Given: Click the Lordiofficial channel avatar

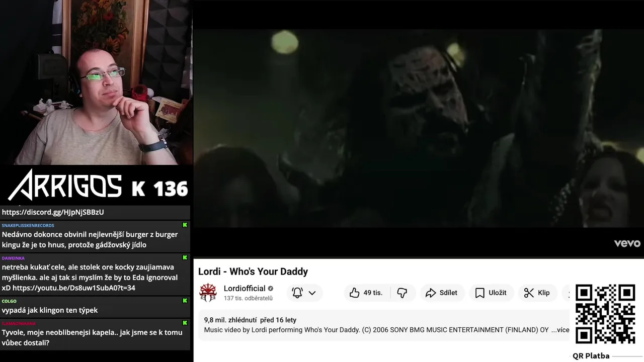Looking at the screenshot, I should coord(208,293).
